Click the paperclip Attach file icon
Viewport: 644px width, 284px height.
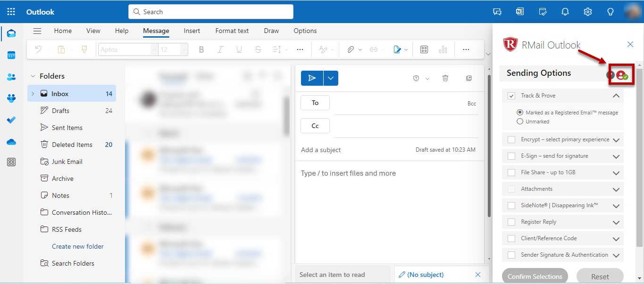point(351,49)
